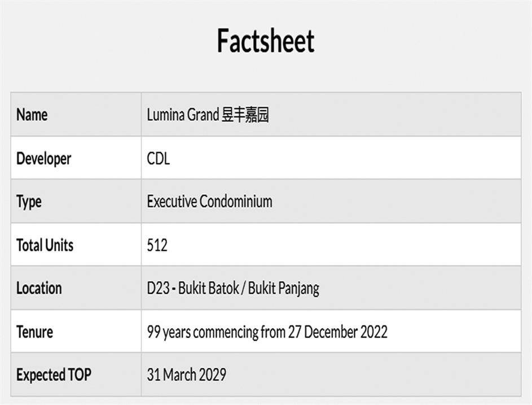
Task: Select the Location row label
Action: click(39, 288)
